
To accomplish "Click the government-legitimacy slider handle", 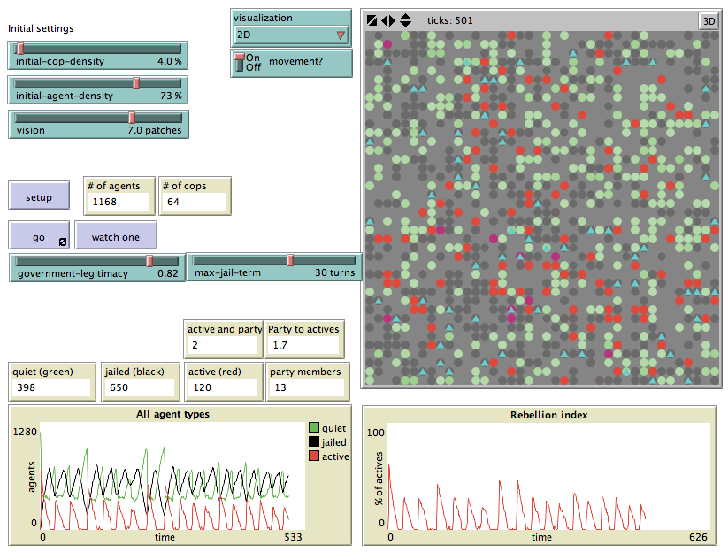I will [149, 260].
